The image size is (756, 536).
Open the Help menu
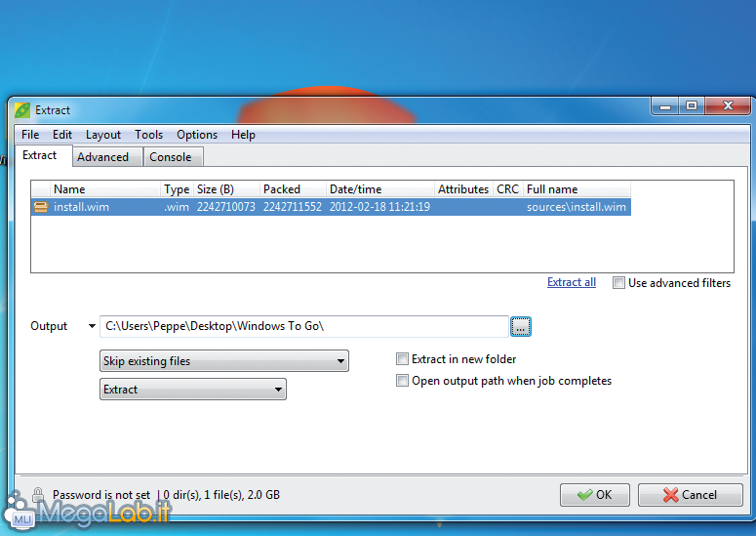point(243,135)
